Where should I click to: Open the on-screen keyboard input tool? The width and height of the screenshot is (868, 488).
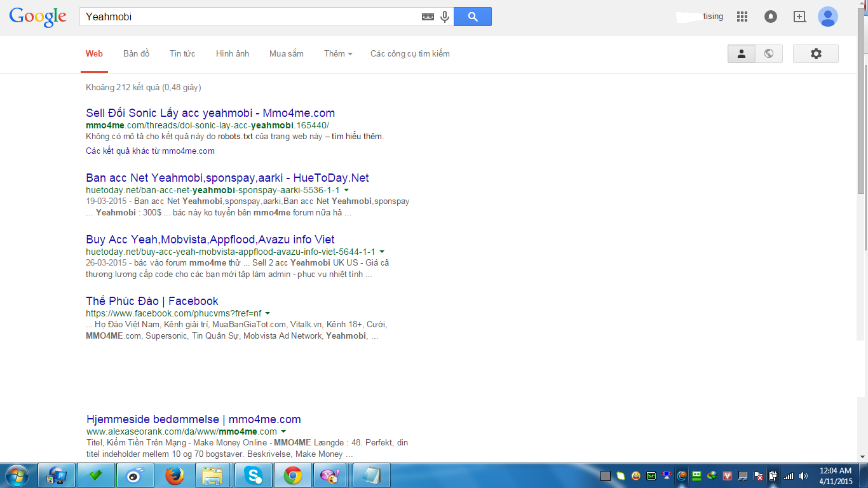coord(428,17)
